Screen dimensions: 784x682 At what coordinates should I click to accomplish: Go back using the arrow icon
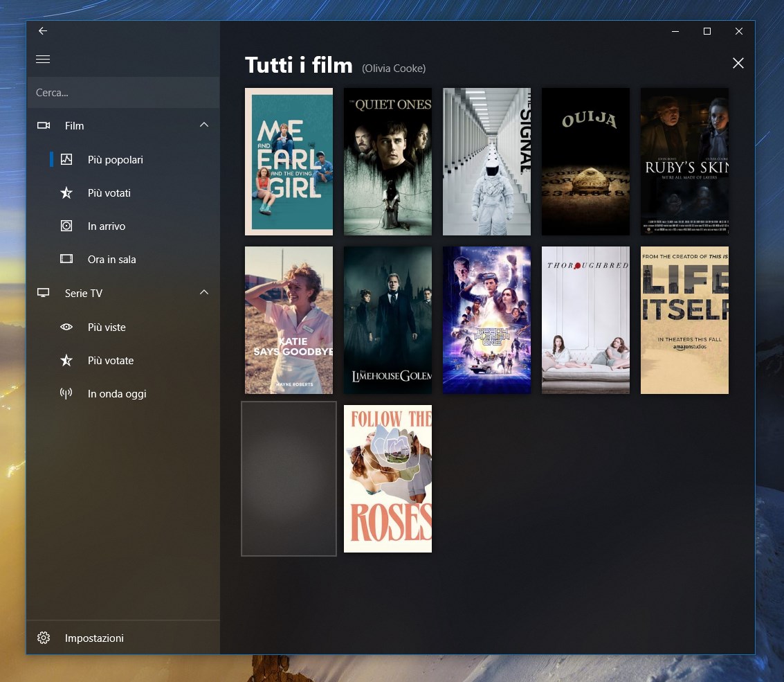point(43,31)
